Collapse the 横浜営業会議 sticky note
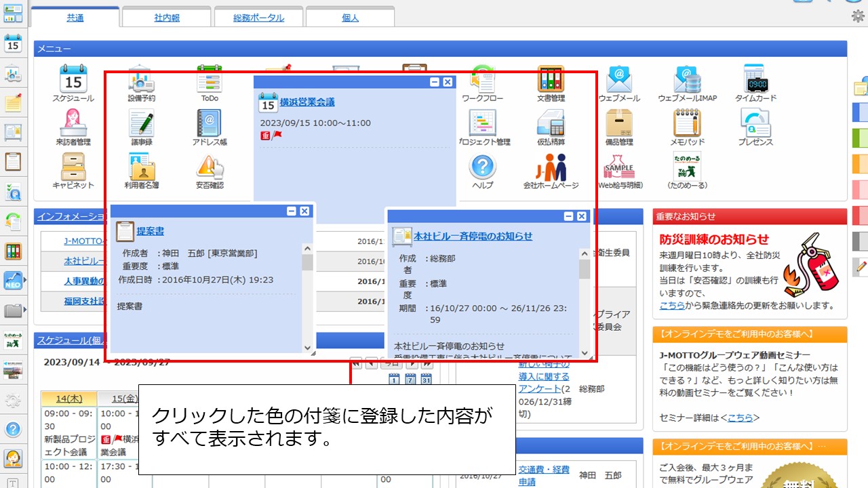This screenshot has width=868, height=488. pyautogui.click(x=435, y=82)
